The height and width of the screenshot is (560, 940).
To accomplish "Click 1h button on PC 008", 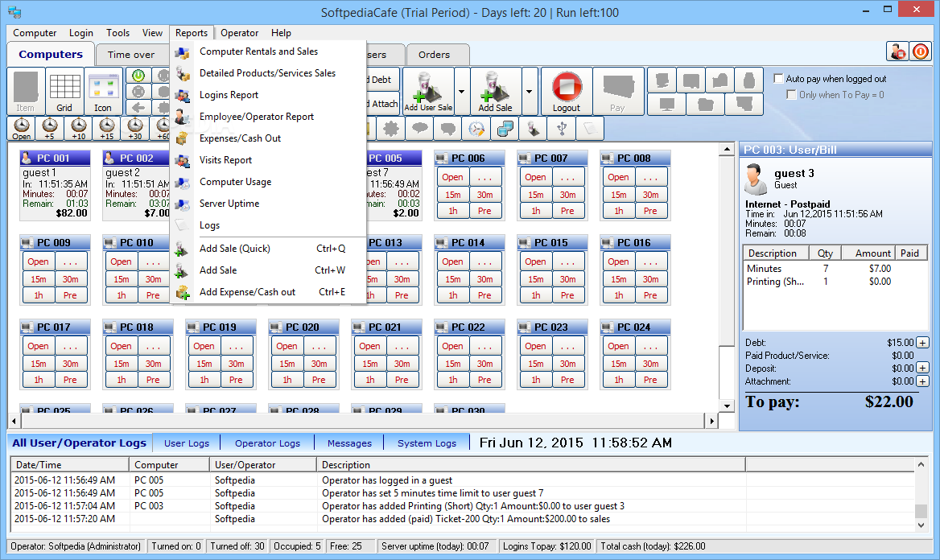I will pyautogui.click(x=619, y=211).
